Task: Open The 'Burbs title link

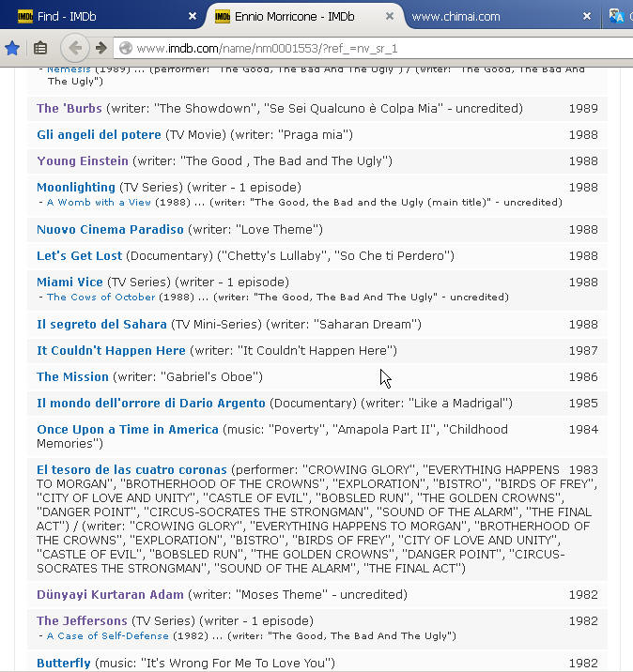Action: [x=69, y=109]
